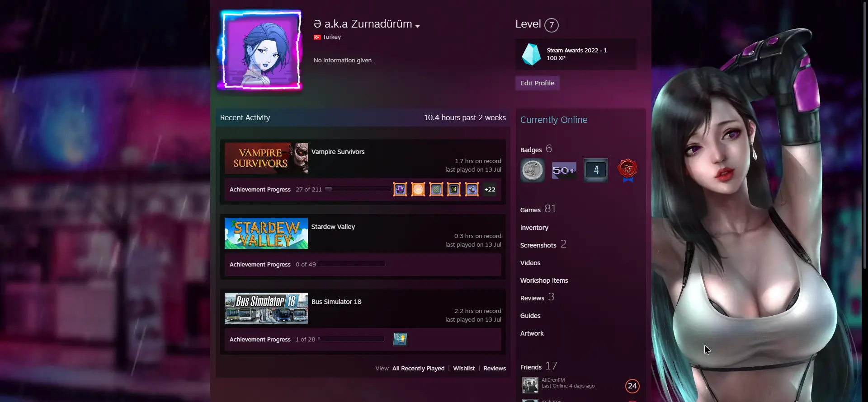
Task: Open the Videos link
Action: point(530,263)
